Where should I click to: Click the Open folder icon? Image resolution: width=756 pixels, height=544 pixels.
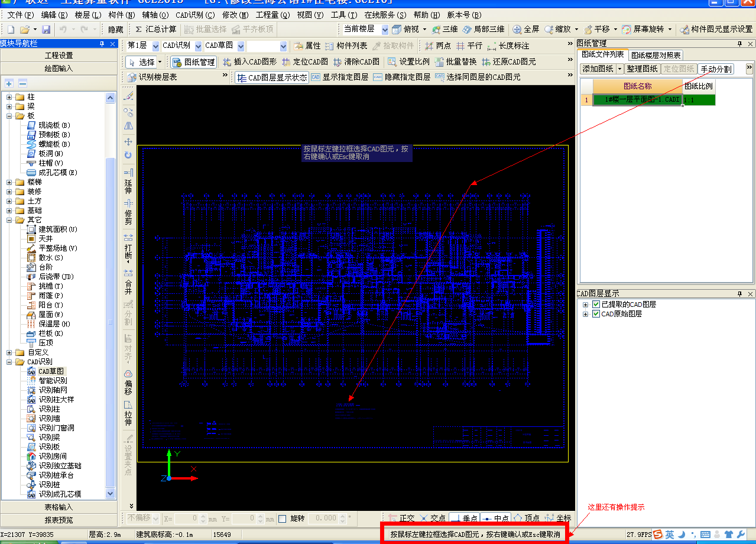click(x=25, y=29)
